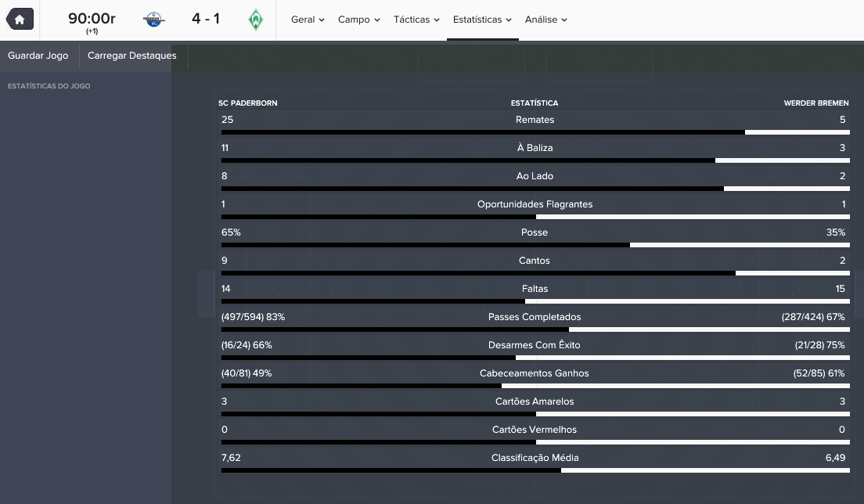Click the À Baliza statistic label
Screen dimensions: 864x504
(x=535, y=148)
